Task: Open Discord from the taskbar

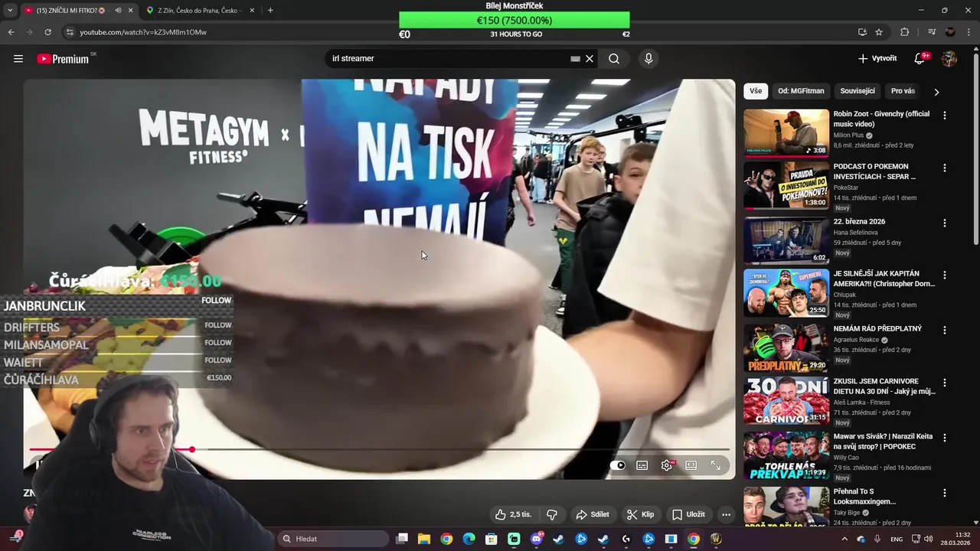Action: (x=536, y=539)
